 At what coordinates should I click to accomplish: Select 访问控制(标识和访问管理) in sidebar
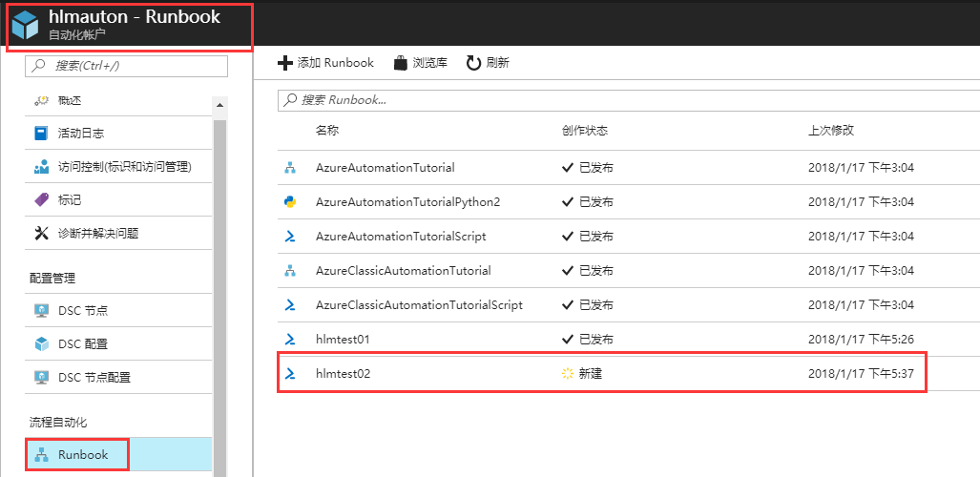118,167
